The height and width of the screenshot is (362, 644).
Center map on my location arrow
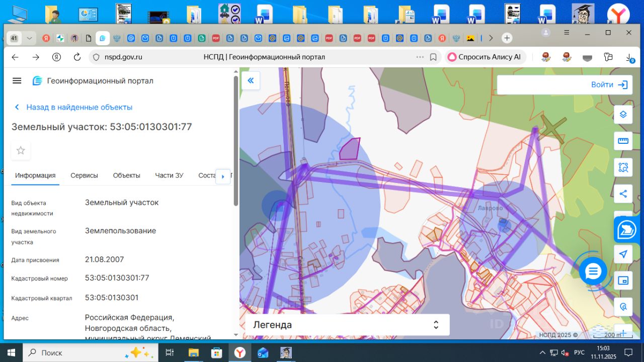(x=623, y=254)
